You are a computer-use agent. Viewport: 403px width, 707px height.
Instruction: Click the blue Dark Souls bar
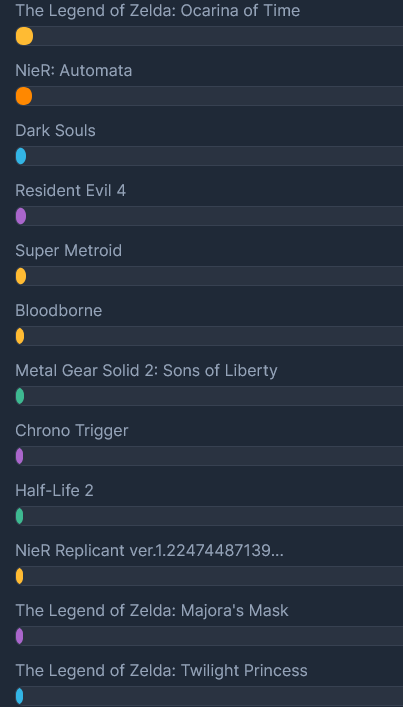[x=21, y=156]
